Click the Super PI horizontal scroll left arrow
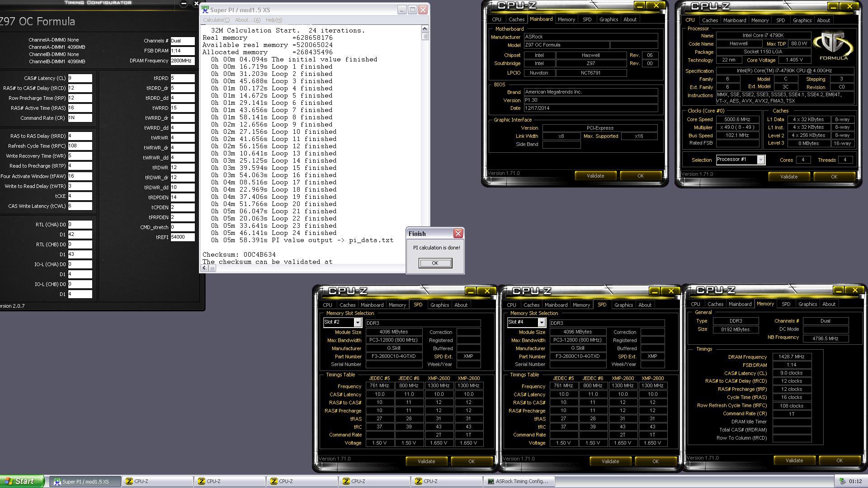 tap(204, 268)
